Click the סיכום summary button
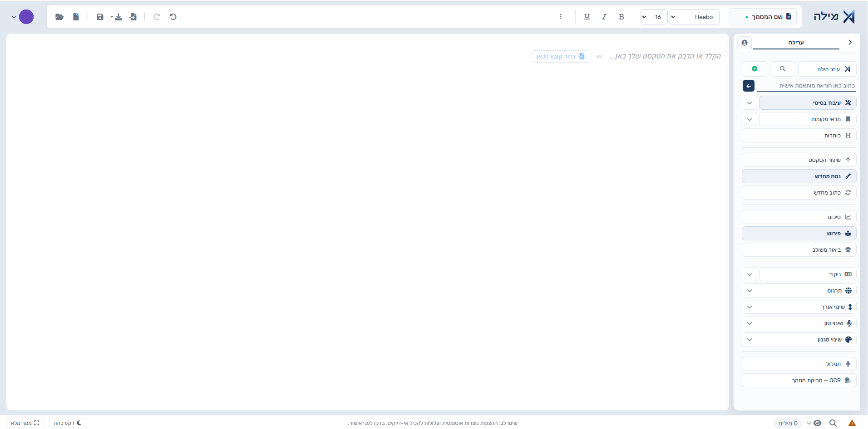The width and height of the screenshot is (868, 429). point(799,217)
